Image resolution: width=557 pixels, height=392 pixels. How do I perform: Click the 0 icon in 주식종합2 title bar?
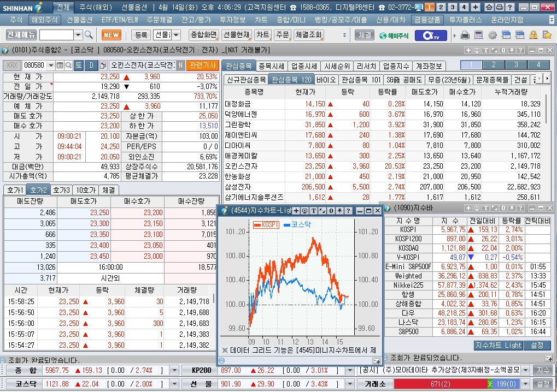tap(503, 50)
